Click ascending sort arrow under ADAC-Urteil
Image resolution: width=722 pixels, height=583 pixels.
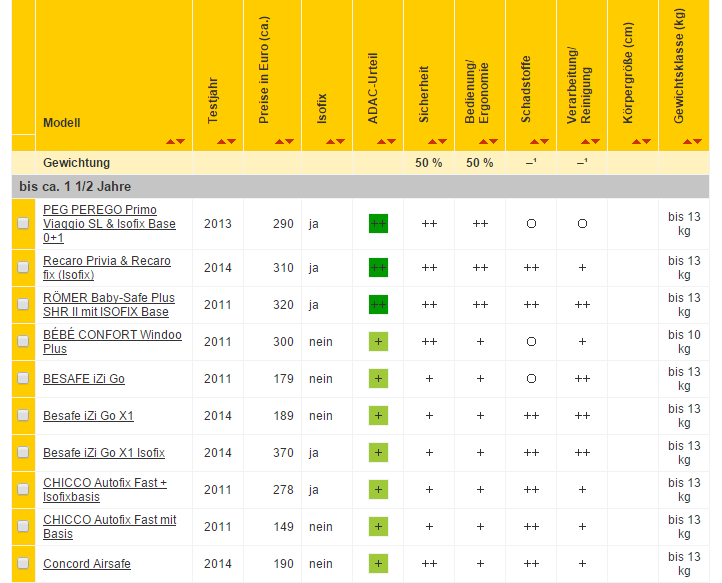point(381,142)
